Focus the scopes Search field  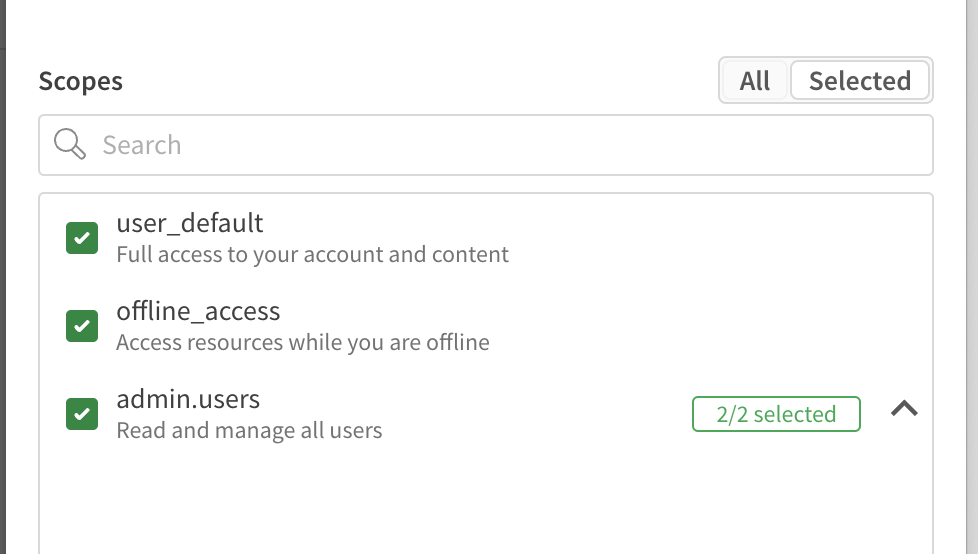tap(500, 145)
